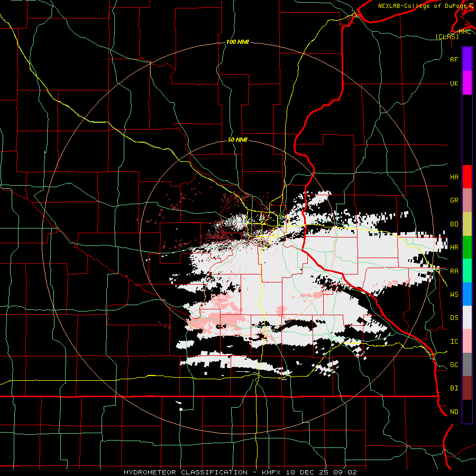
Task: Click the purple RF legend color swatch
Action: click(x=467, y=59)
